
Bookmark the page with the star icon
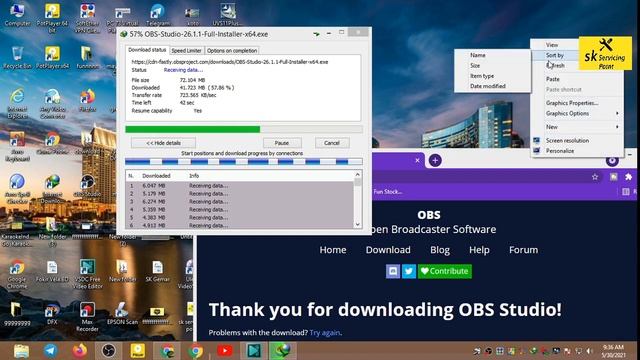point(595,177)
